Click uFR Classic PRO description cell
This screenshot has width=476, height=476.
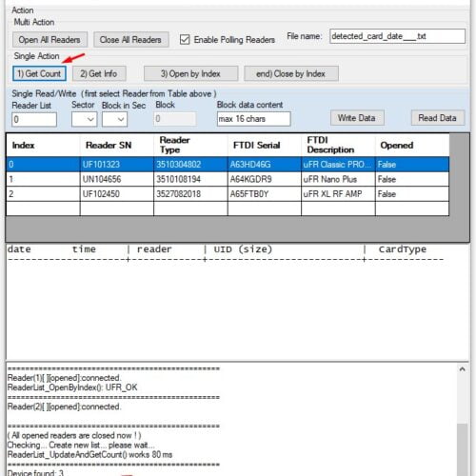pos(338,165)
